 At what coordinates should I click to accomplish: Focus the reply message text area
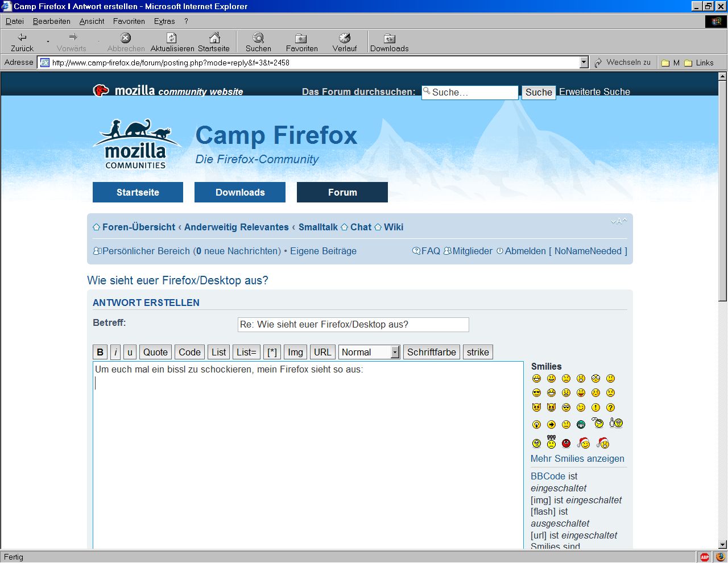coord(308,455)
